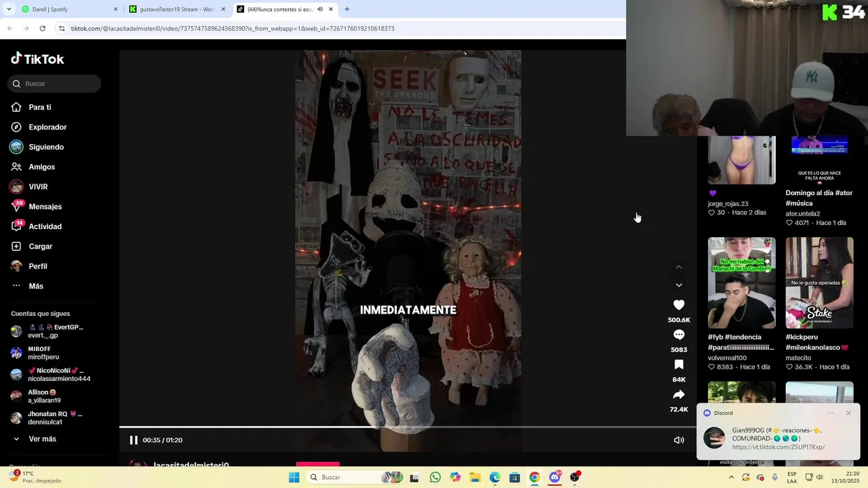The height and width of the screenshot is (488, 868).
Task: Mute the video volume icon
Action: (679, 440)
